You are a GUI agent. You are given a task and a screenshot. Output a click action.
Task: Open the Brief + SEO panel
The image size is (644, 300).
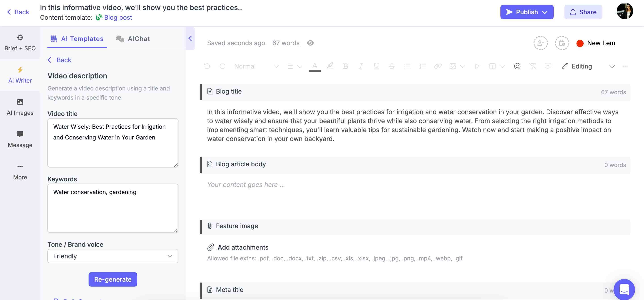click(x=20, y=43)
